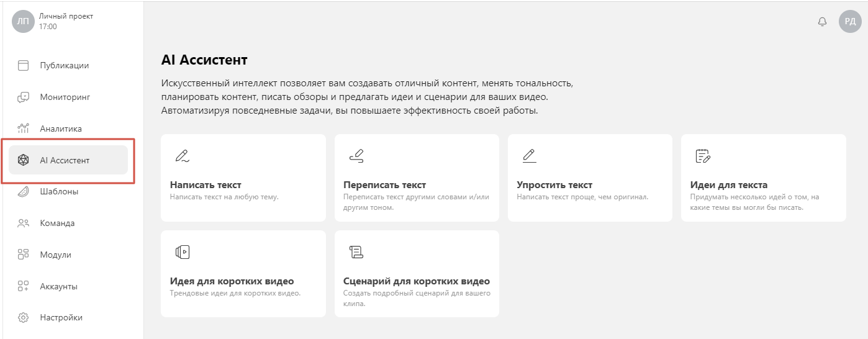Choose the Упростить текст tool
868x339 pixels.
(x=590, y=178)
